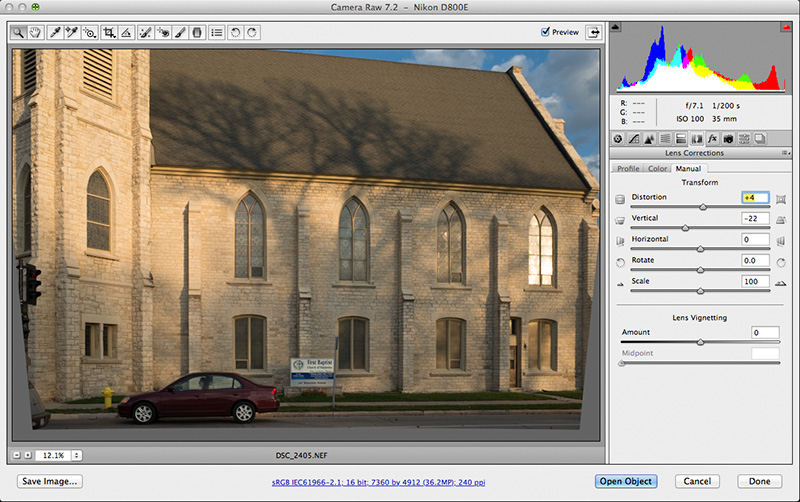Click the Scale value input field
Image resolution: width=800 pixels, height=502 pixels.
[755, 282]
